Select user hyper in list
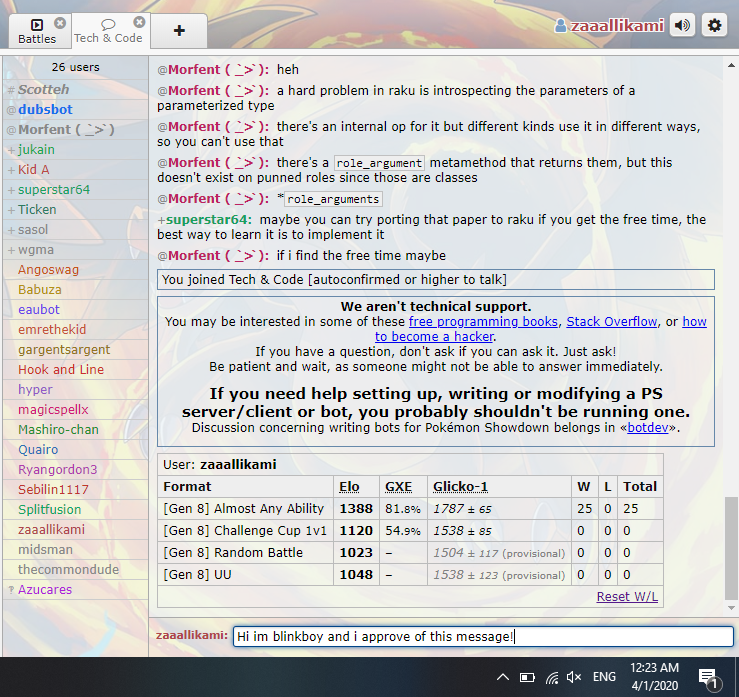The image size is (739, 697). 75,390
